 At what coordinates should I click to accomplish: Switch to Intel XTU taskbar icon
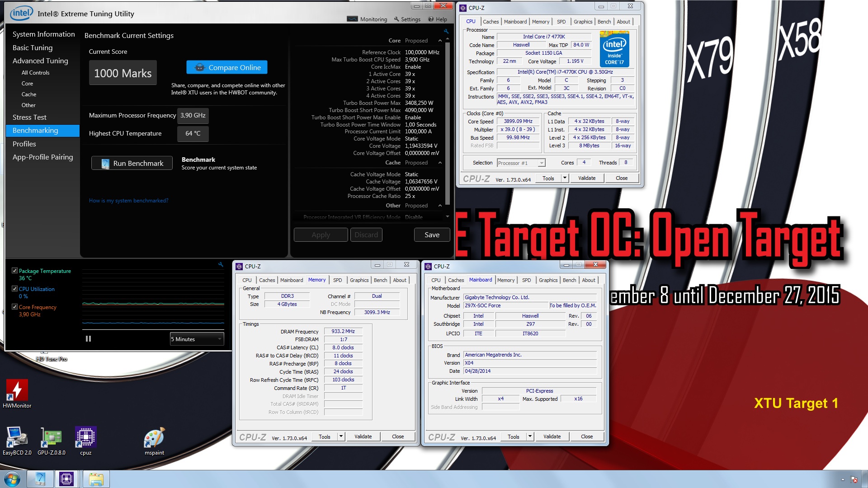40,479
